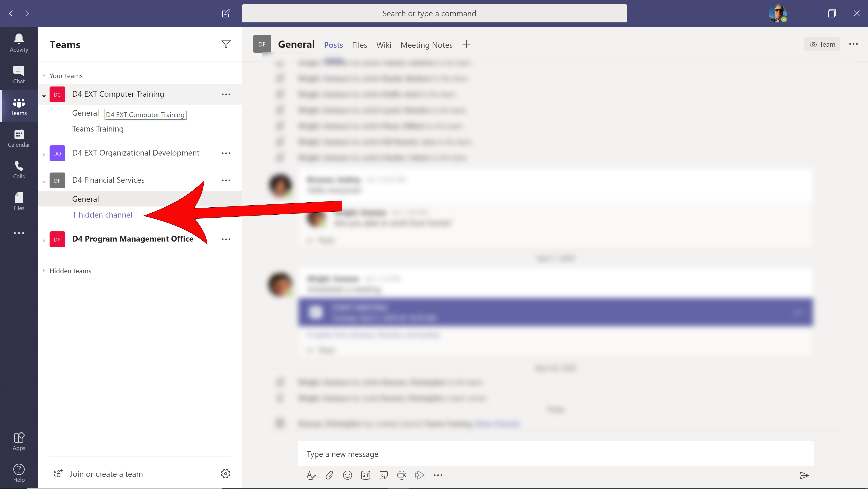The width and height of the screenshot is (868, 489).
Task: Open the Meeting Notes tab
Action: (426, 45)
